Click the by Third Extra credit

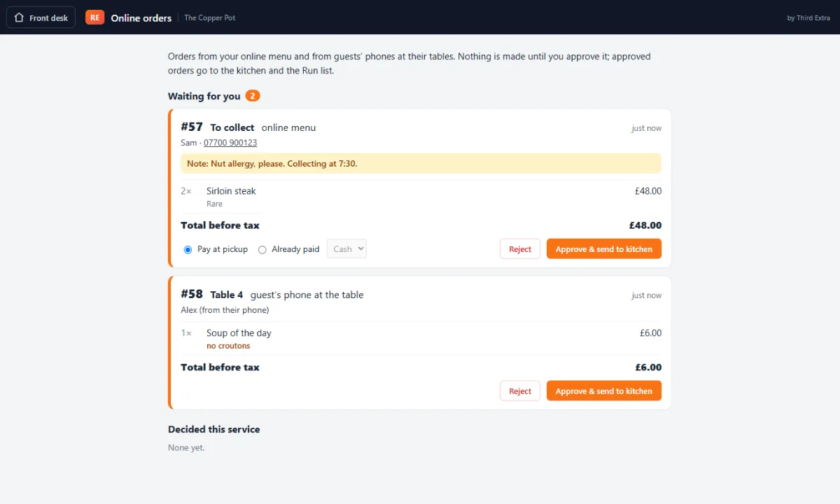(x=808, y=17)
